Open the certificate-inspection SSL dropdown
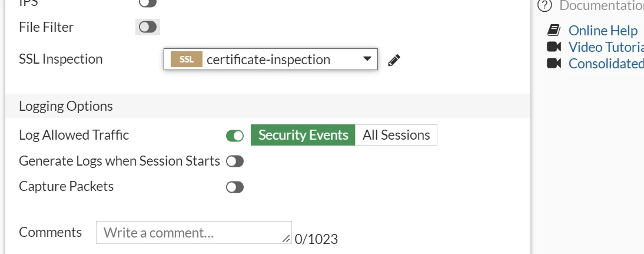 (271, 60)
